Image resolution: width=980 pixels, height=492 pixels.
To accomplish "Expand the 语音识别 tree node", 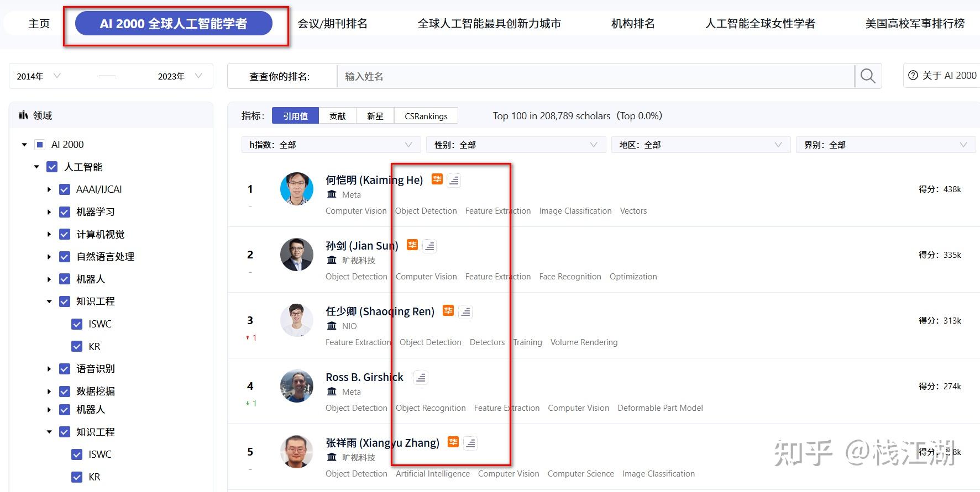I will pos(49,369).
